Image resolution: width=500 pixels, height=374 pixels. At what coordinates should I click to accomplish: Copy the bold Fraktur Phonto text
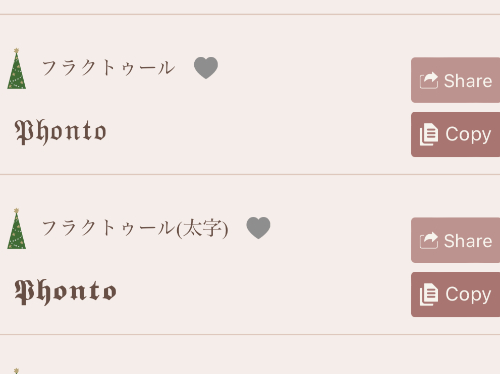click(x=455, y=294)
